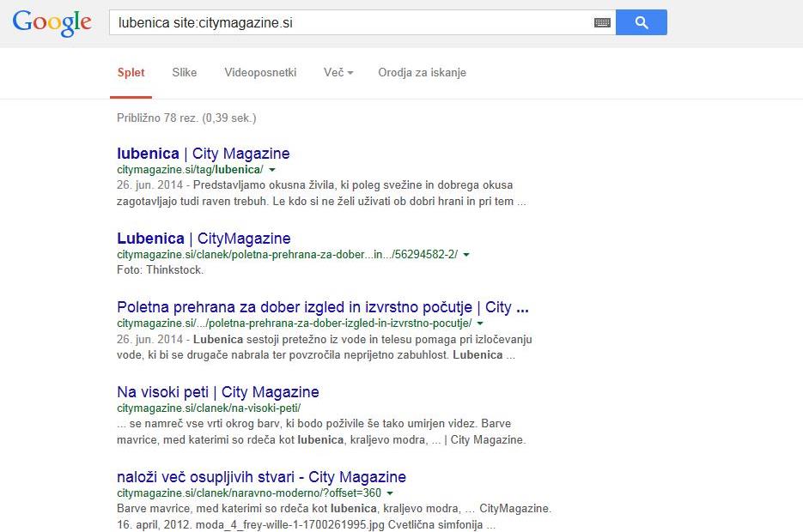Click snippet 'se namreč vse vrti okrog barv'
Screen dimensions: 803x532
point(321,432)
